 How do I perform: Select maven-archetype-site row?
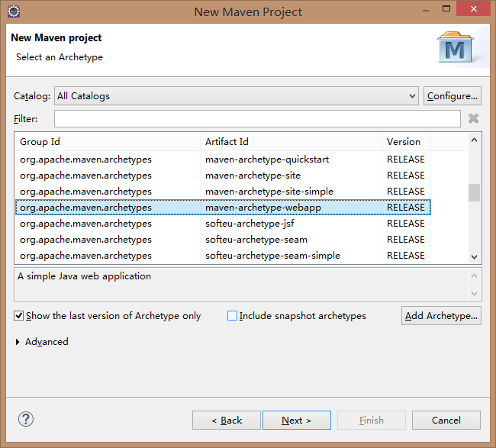pyautogui.click(x=223, y=176)
